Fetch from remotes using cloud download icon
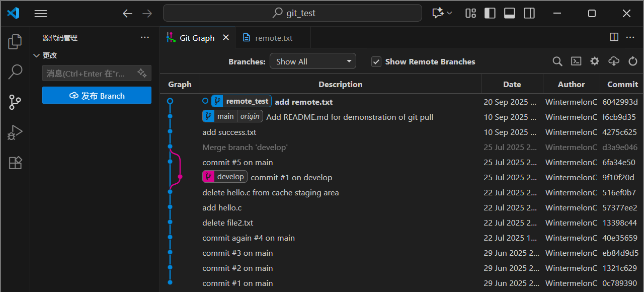Viewport: 644px width, 292px height. coord(614,61)
